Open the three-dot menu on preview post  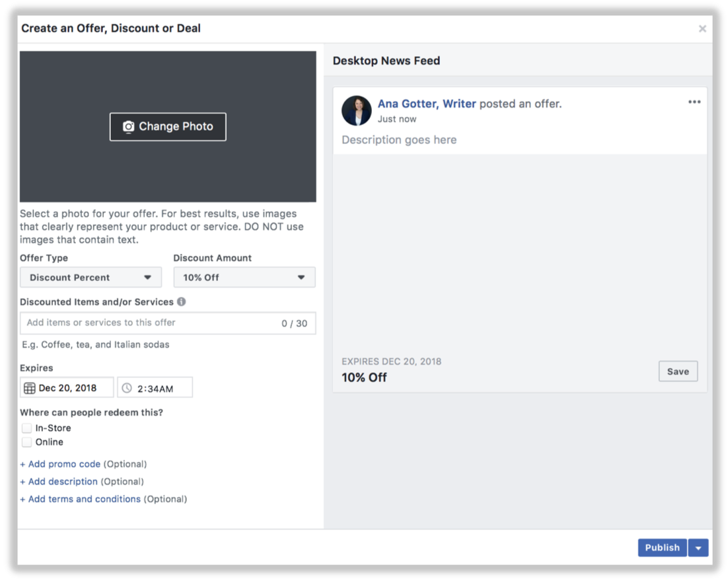(694, 102)
